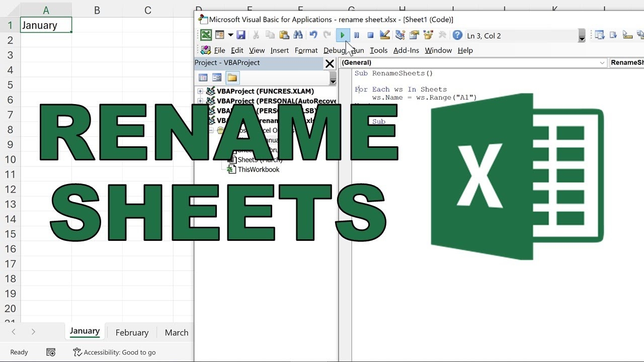Click the Save icon in the VBA toolbar
This screenshot has height=362, width=644.
coord(241,35)
